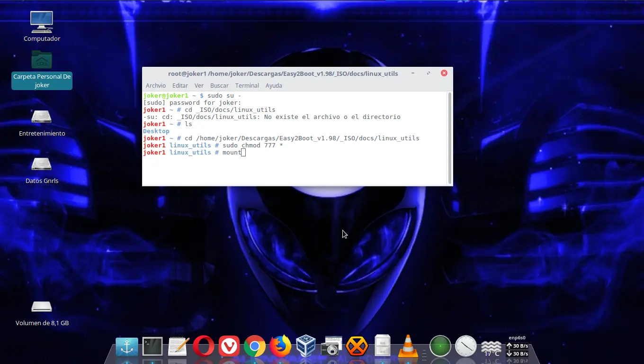644x364 pixels.
Task: Open the enp6s0 network speed monitor
Action: [517, 345]
